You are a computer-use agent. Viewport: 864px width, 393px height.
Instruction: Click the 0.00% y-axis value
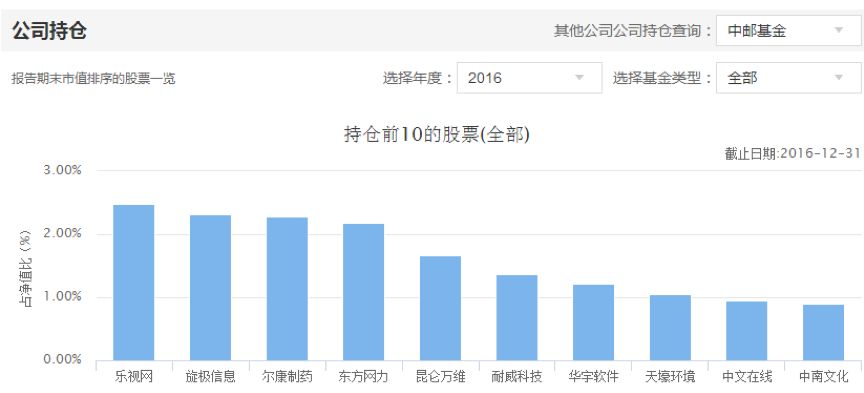[62, 360]
